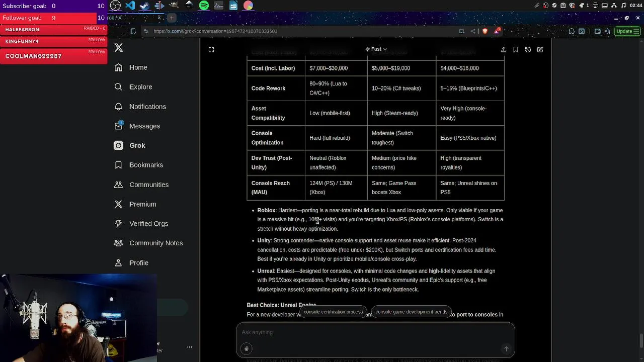
Task: Close the Grok / X tab
Action: pos(159,18)
